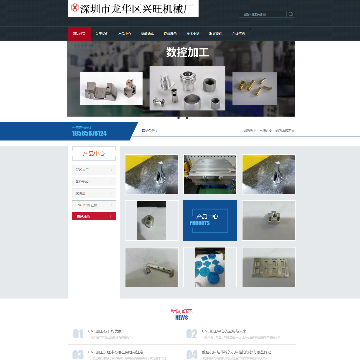Click the brass fittings image in banner
The height and width of the screenshot is (360, 360).
254,88
